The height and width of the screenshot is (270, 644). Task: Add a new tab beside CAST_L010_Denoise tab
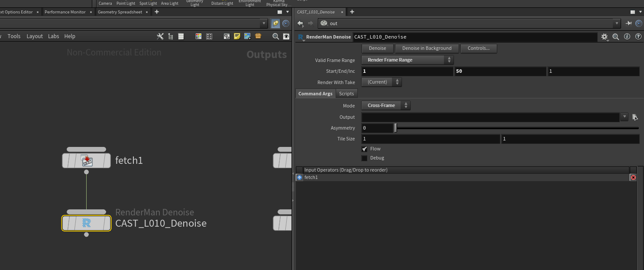click(x=352, y=12)
